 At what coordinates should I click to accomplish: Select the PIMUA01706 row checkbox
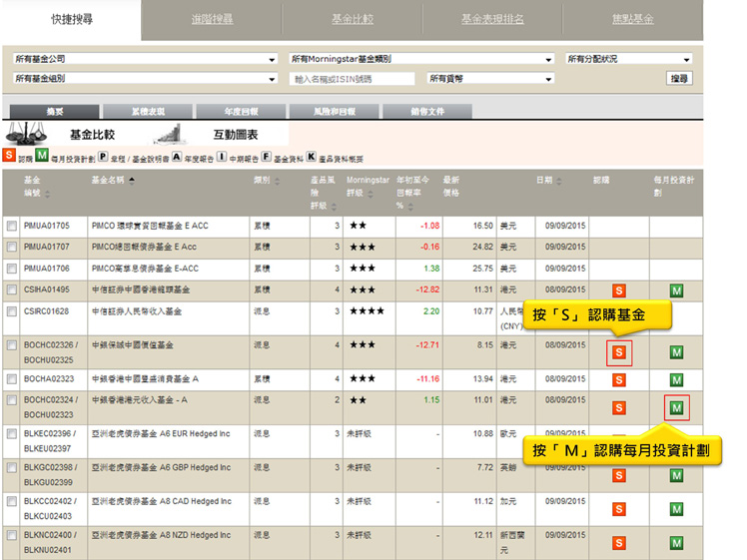(11, 269)
